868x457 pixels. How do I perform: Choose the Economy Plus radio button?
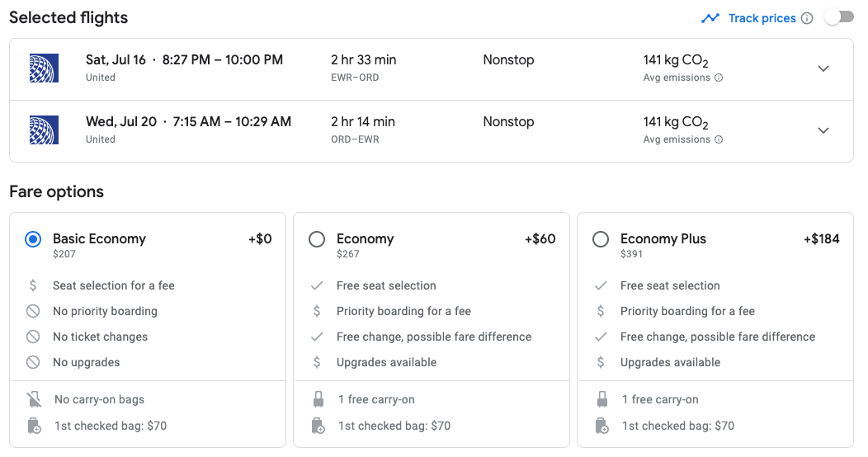[601, 239]
